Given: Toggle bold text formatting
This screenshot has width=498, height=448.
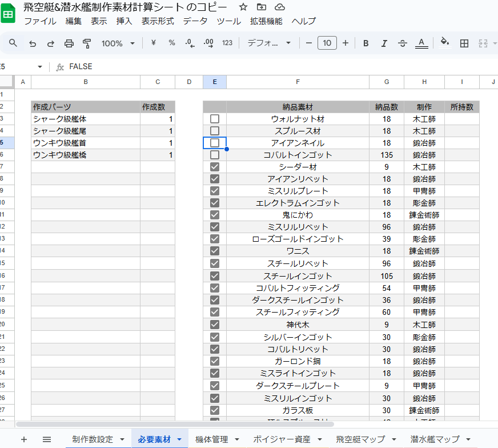Looking at the screenshot, I should click(366, 43).
